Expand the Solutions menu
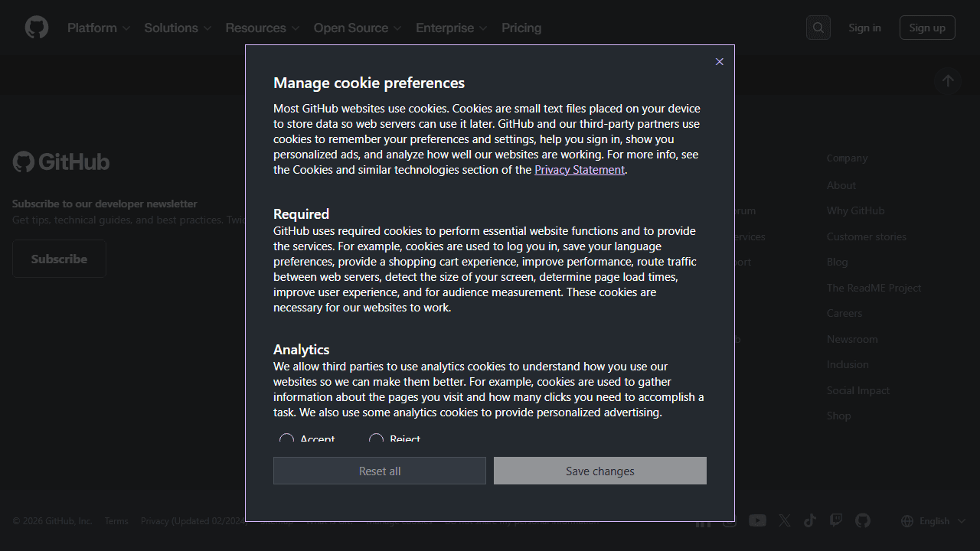 pos(178,28)
